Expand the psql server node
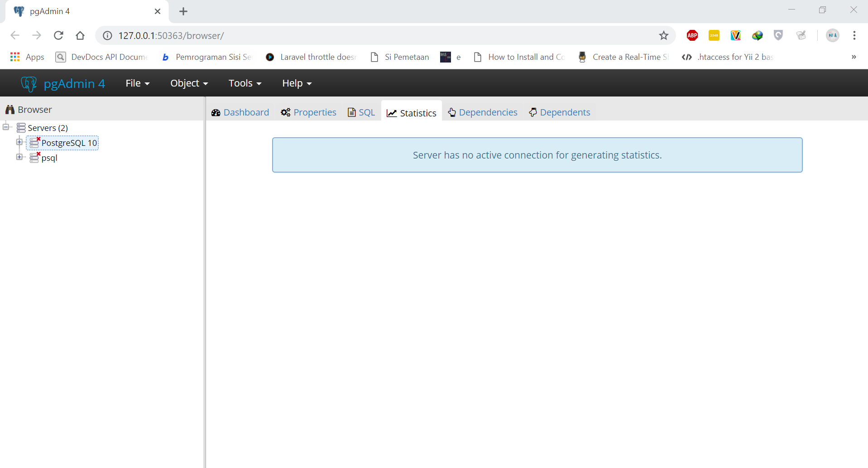868x468 pixels. [19, 157]
